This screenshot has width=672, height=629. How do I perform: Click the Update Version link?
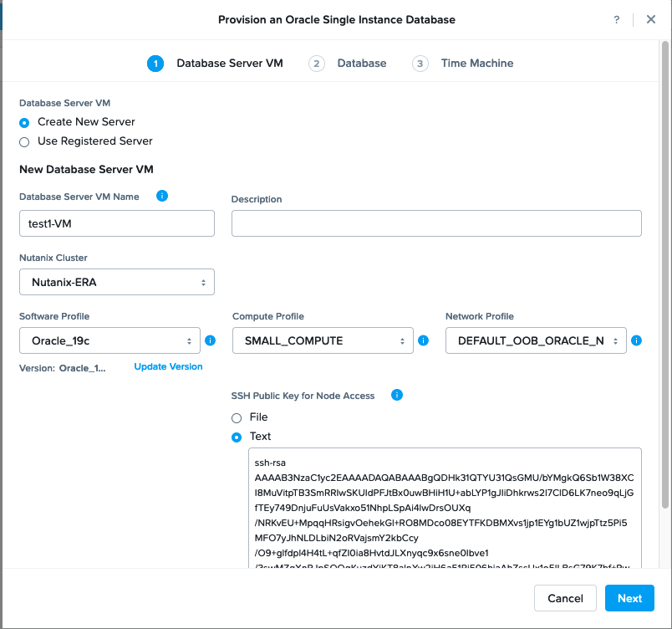(x=168, y=367)
